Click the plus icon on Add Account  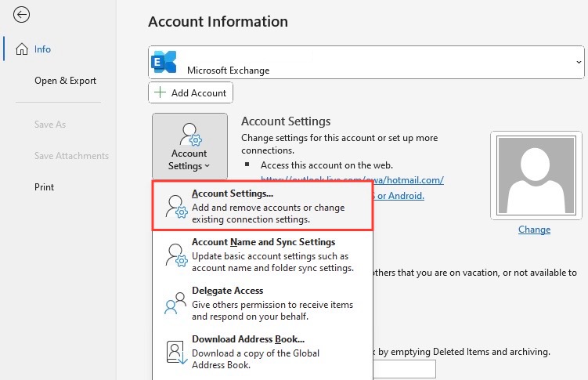[x=161, y=92]
